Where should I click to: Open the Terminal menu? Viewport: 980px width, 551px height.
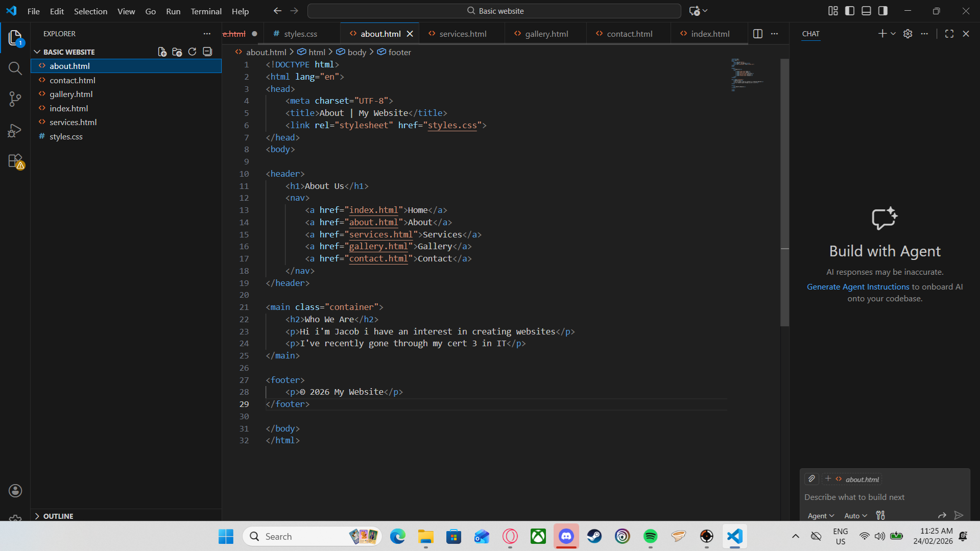[x=206, y=11]
